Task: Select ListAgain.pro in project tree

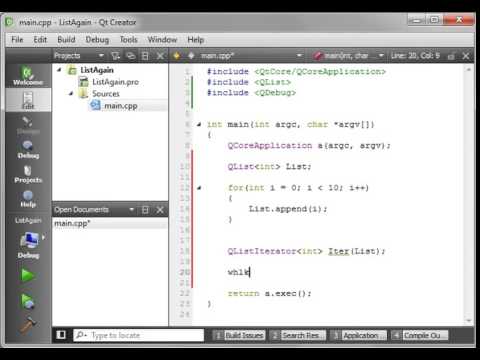Action: tap(115, 82)
